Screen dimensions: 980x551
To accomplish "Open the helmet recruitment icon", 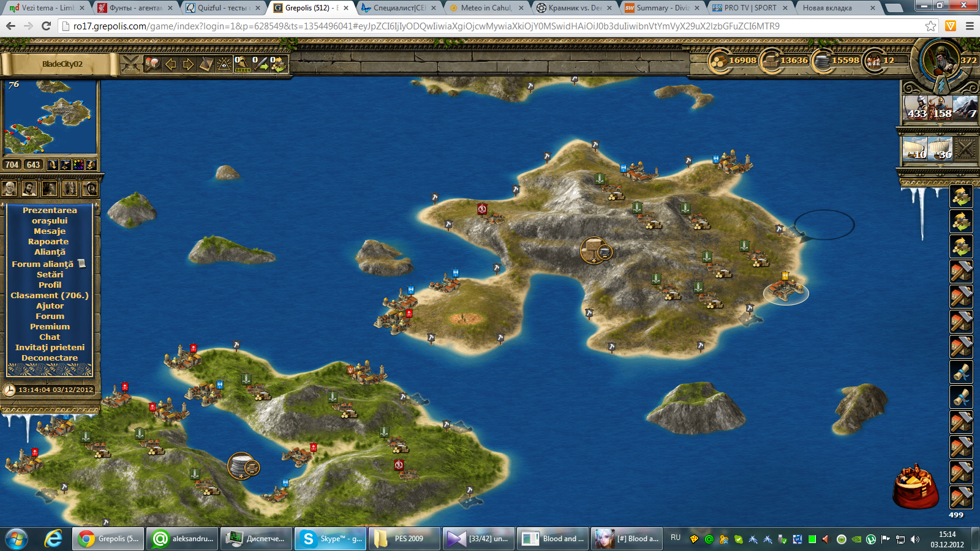I will tap(243, 64).
